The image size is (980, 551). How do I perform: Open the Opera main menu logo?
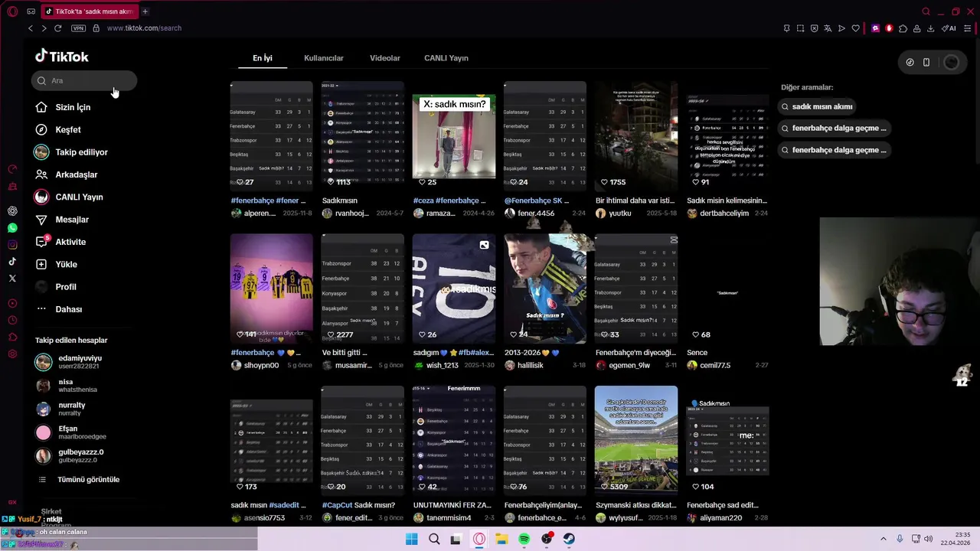pyautogui.click(x=12, y=11)
